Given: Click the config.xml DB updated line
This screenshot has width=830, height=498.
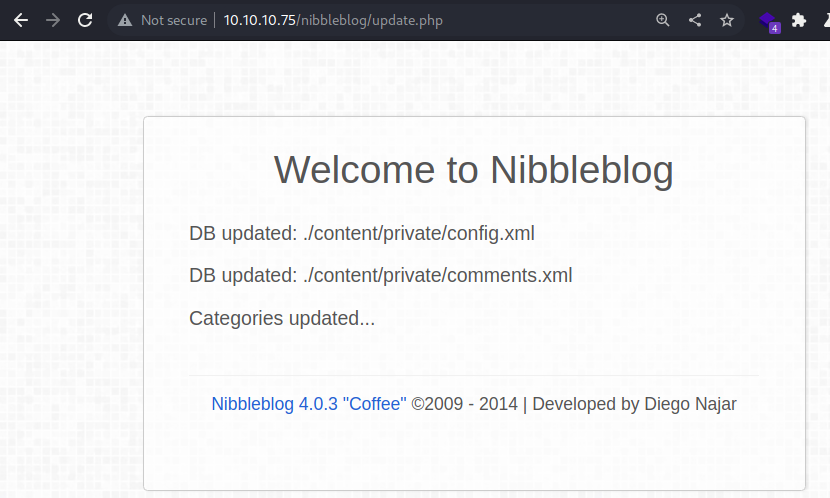Looking at the screenshot, I should [x=362, y=233].
